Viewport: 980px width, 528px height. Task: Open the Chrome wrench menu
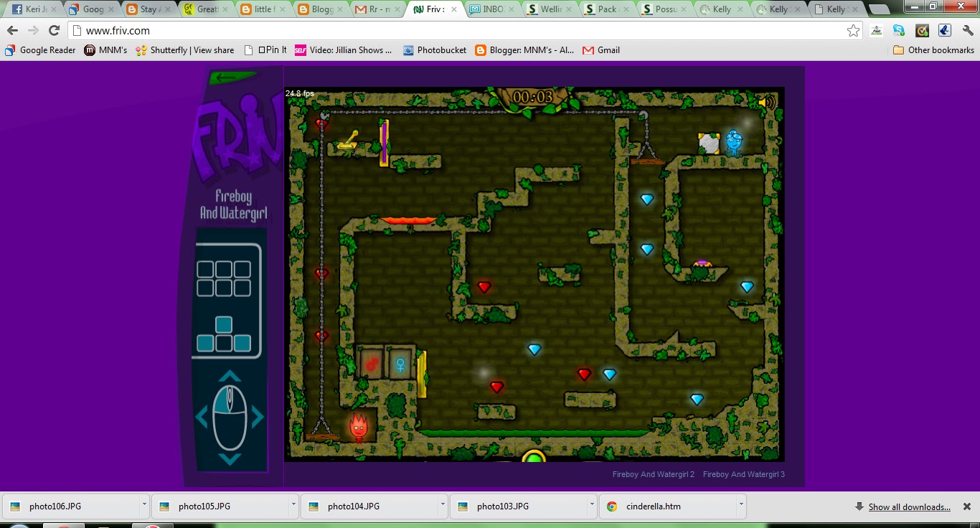point(968,31)
